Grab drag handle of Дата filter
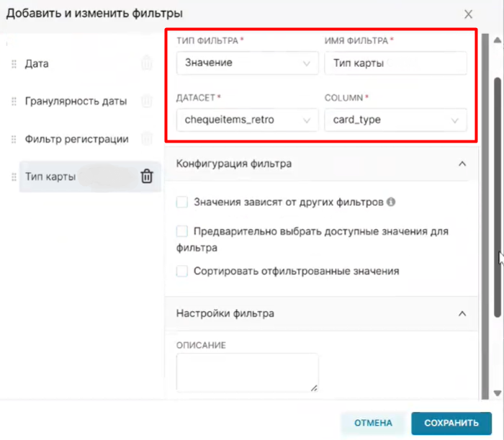This screenshot has height=440, width=504. click(14, 64)
